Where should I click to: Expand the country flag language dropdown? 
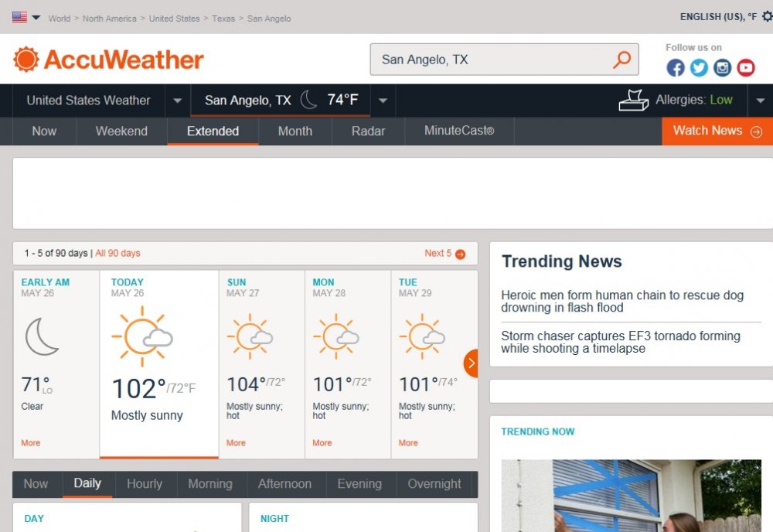pos(27,18)
